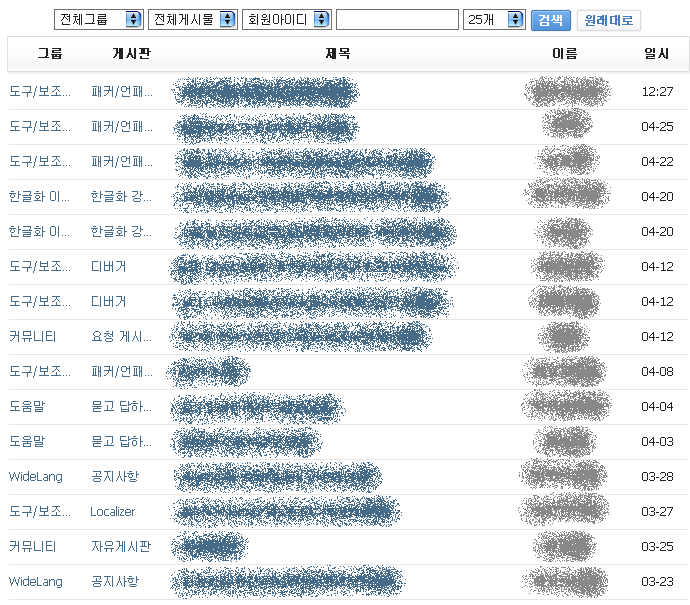This screenshot has height=605, width=690.
Task: Open 커뮤니티 group link in the 자유게시판 row
Action: [x=33, y=546]
